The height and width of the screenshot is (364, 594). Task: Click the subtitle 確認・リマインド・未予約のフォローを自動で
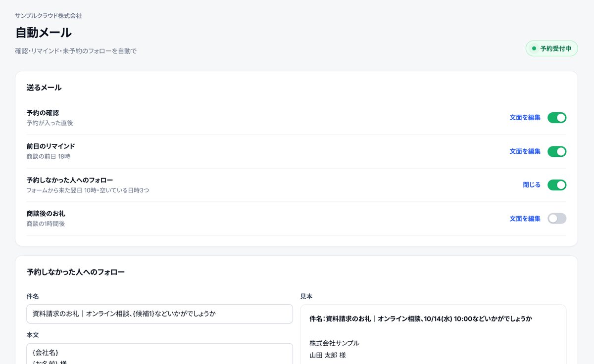pyautogui.click(x=76, y=51)
